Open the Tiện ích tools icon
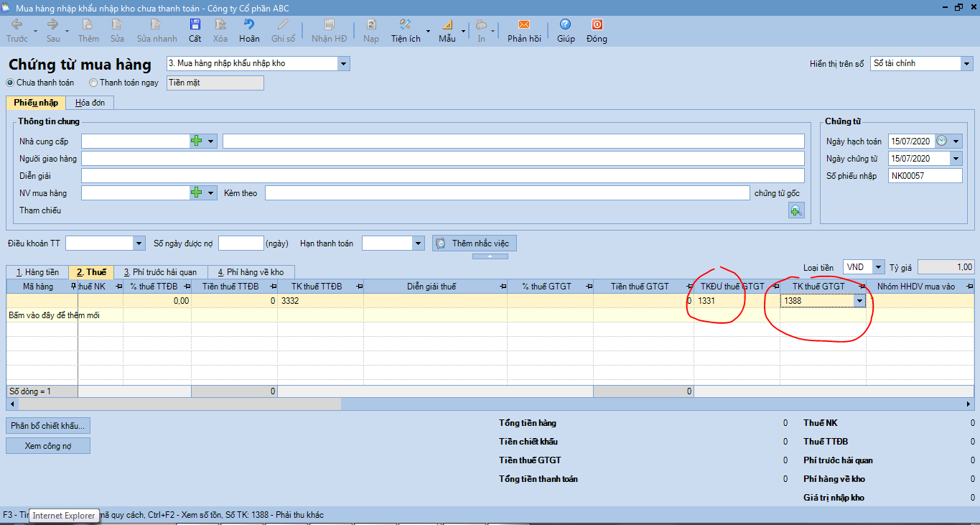Viewport: 980px width, 525px height. pyautogui.click(x=406, y=24)
